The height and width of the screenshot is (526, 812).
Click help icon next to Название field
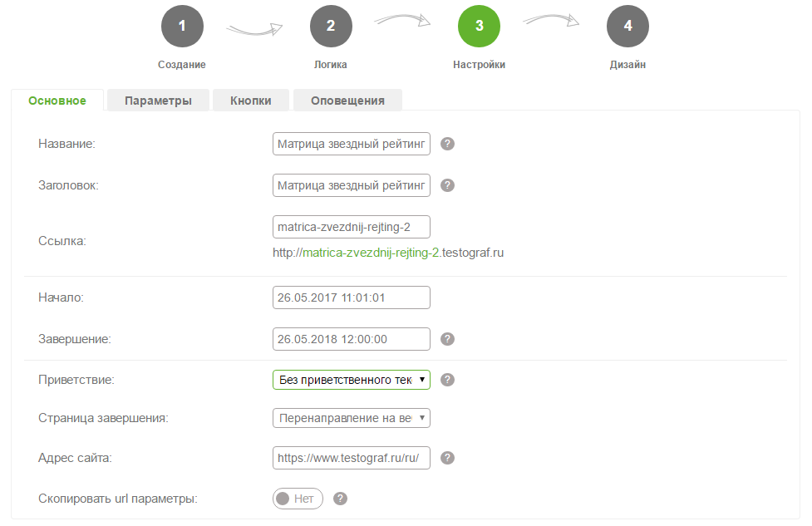click(447, 144)
